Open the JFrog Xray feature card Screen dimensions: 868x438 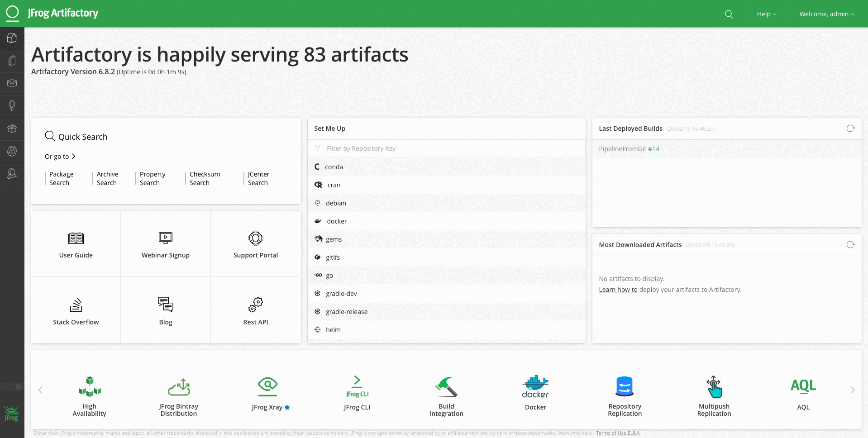pyautogui.click(x=267, y=393)
